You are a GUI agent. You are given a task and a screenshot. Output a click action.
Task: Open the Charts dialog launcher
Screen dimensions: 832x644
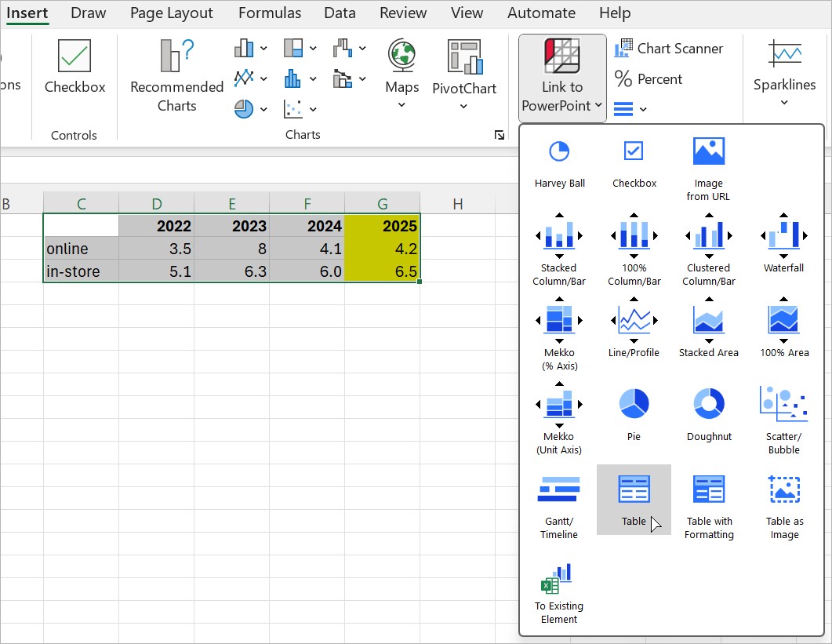[500, 135]
